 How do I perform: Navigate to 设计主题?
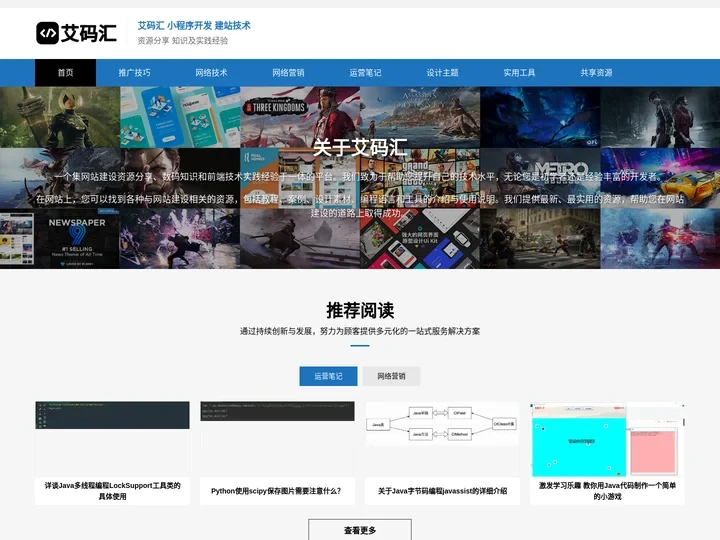442,73
